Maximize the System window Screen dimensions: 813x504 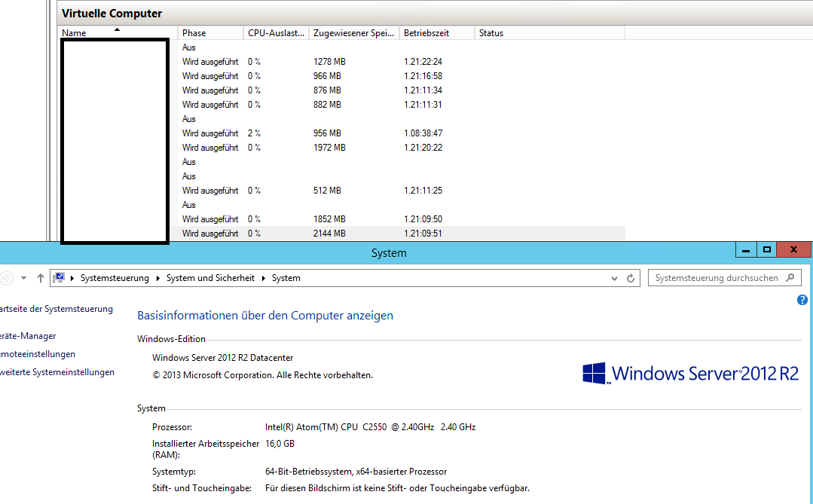point(767,250)
